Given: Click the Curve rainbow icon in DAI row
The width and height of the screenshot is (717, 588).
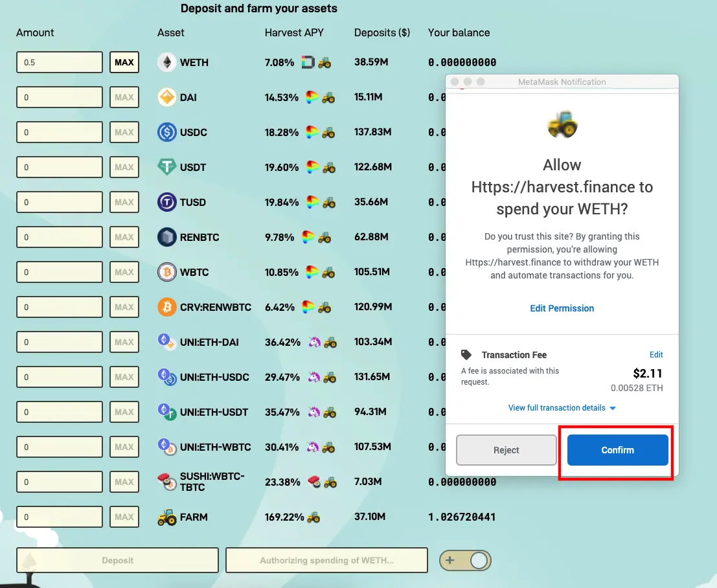Looking at the screenshot, I should [x=312, y=97].
